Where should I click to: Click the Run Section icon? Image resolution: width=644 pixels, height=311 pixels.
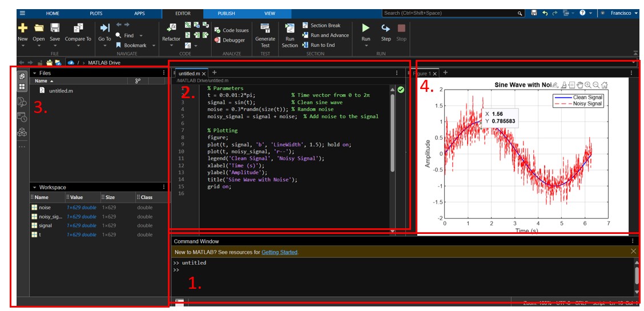(289, 28)
